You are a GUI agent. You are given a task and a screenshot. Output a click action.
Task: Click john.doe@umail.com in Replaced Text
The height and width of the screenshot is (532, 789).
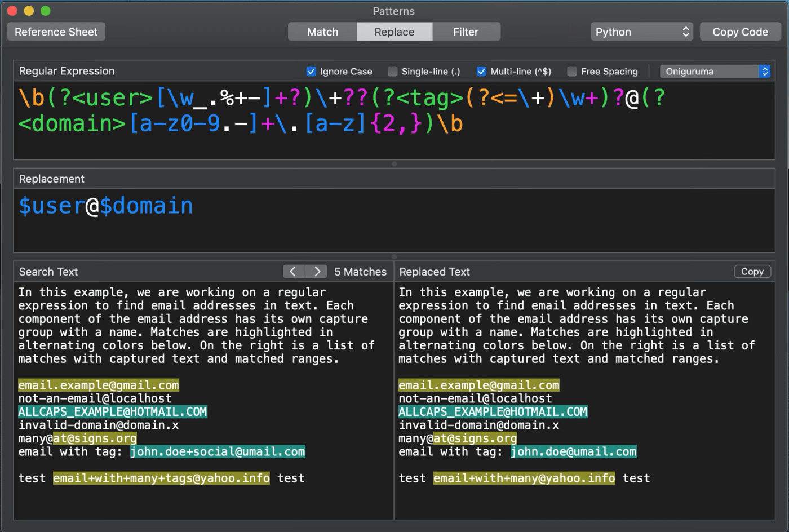pyautogui.click(x=574, y=452)
